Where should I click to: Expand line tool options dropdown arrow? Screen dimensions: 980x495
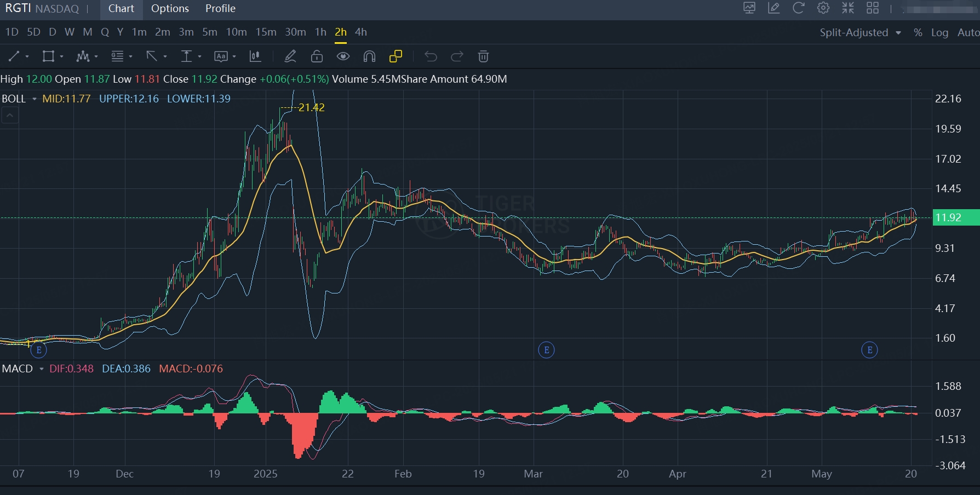[27, 56]
